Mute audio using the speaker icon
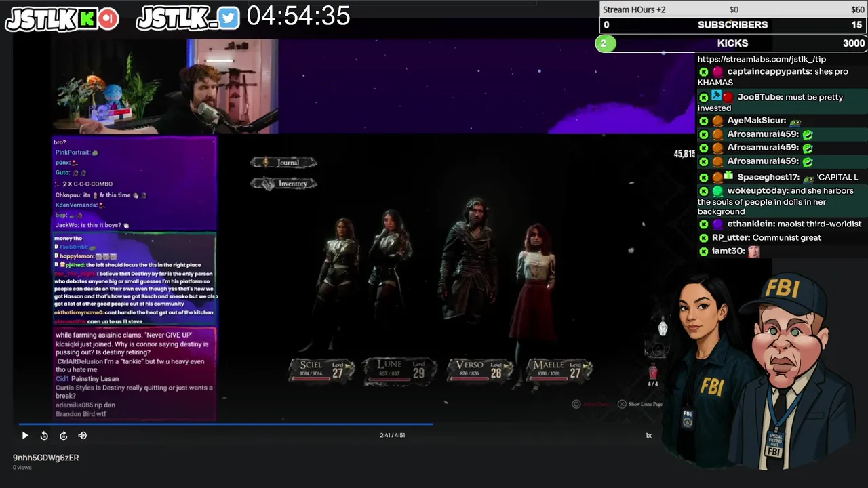The image size is (868, 488). point(83,436)
